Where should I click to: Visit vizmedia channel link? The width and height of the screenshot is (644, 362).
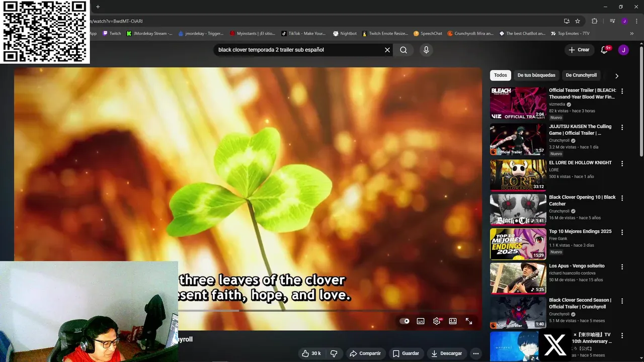pyautogui.click(x=557, y=105)
